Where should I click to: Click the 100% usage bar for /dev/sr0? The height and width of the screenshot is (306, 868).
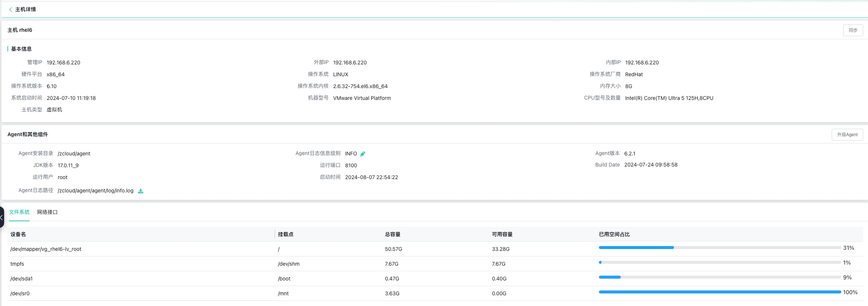pos(719,292)
